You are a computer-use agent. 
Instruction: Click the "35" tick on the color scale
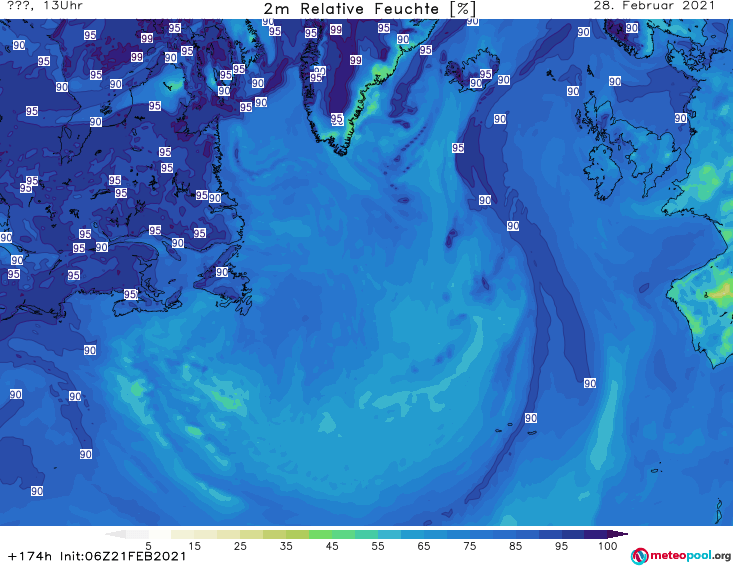pyautogui.click(x=286, y=546)
